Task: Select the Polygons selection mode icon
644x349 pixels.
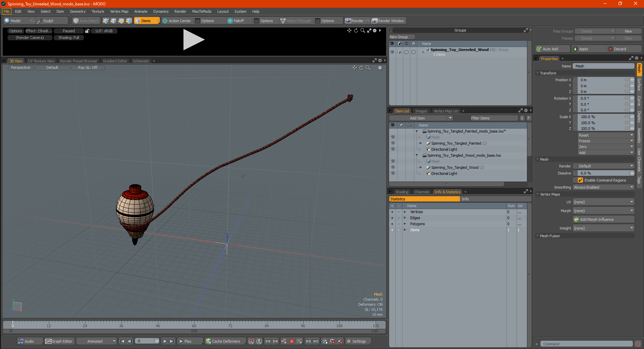Action: [x=121, y=21]
